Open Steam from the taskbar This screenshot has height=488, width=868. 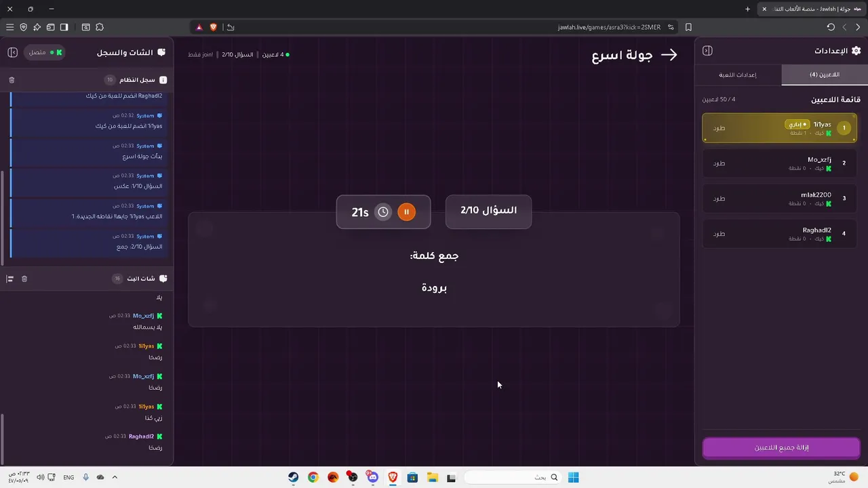pos(293,477)
